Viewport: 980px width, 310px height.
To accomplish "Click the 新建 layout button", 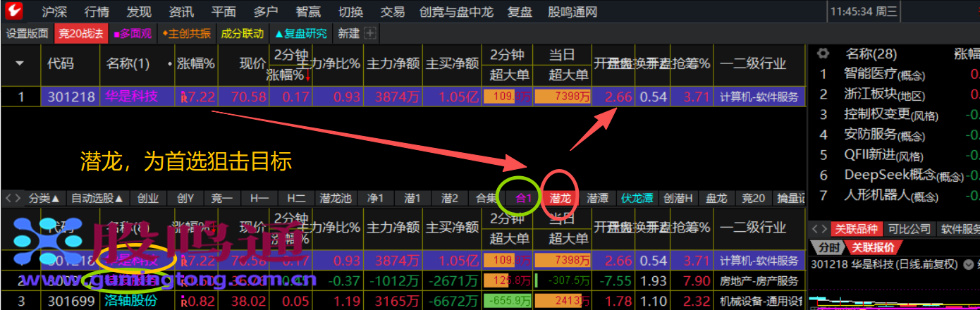I will tap(349, 33).
